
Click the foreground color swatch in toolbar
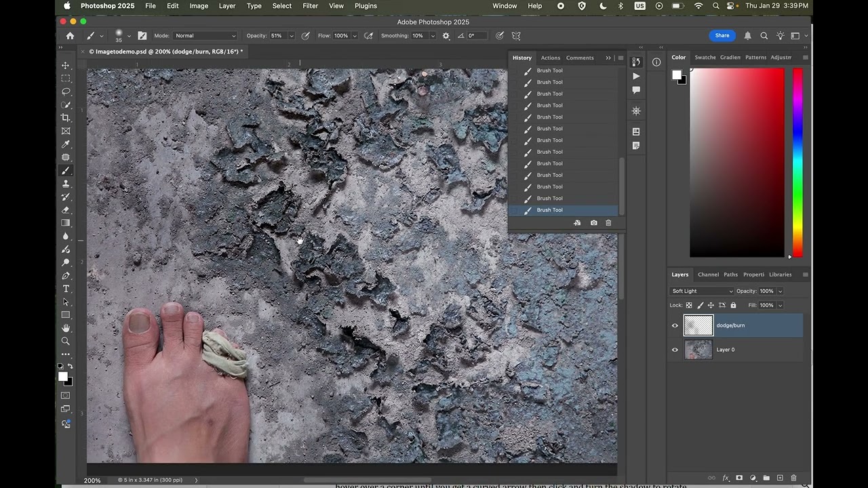pyautogui.click(x=63, y=377)
